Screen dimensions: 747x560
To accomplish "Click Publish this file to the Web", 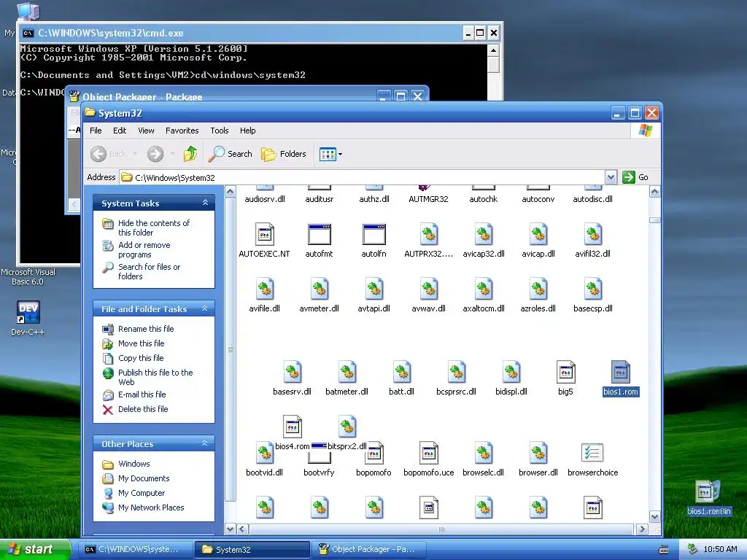I will coord(155,377).
